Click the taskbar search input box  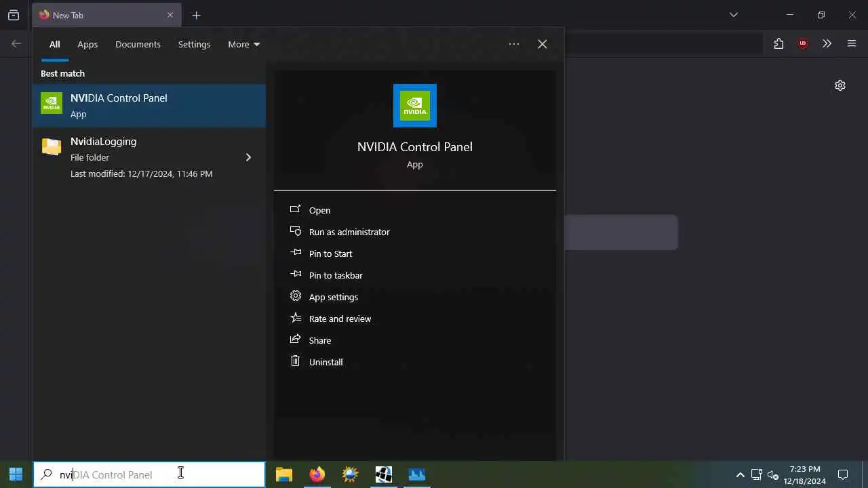tap(149, 474)
